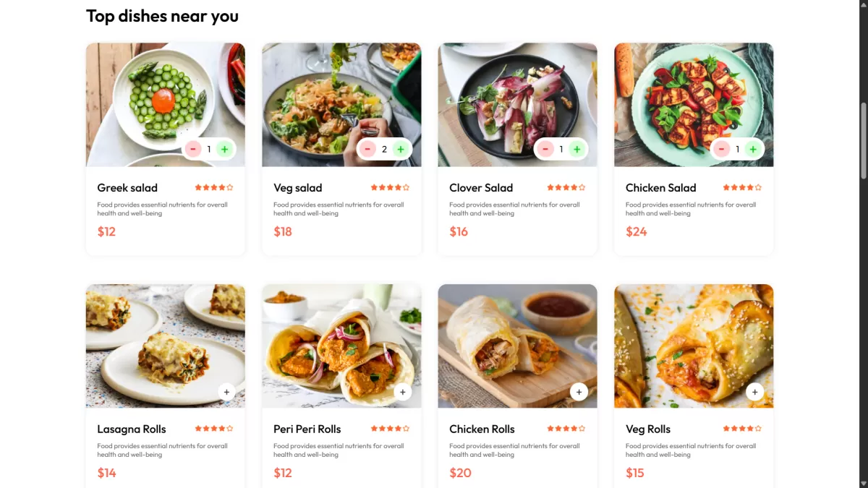Screen dimensions: 868x488
Task: Click the fourth star on Chicken Rolls rating
Action: tap(576, 428)
